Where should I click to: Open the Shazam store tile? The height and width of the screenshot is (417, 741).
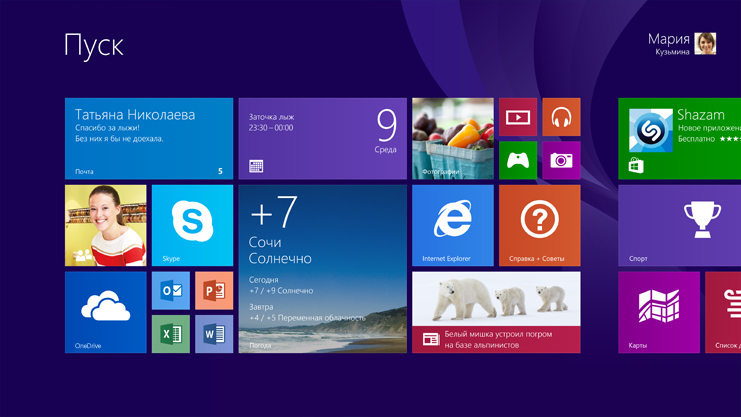pos(680,139)
